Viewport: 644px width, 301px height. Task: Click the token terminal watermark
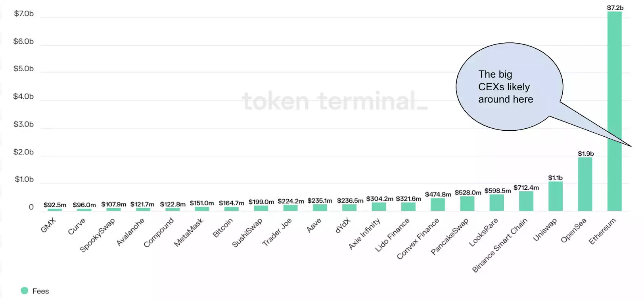pos(334,101)
